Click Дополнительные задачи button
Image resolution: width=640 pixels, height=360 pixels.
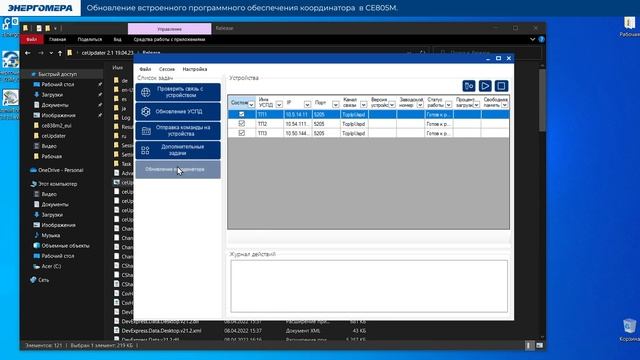178,150
